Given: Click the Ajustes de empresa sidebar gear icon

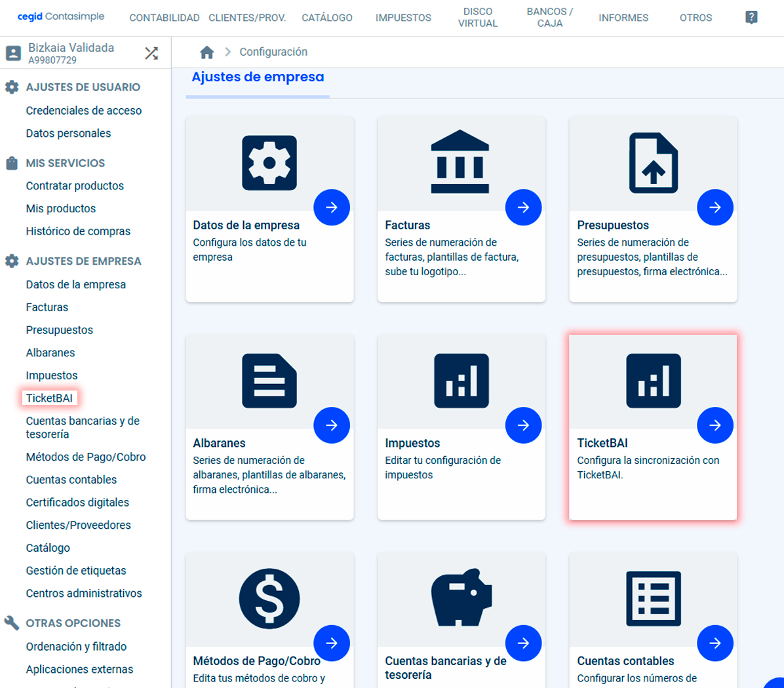Looking at the screenshot, I should click(12, 261).
